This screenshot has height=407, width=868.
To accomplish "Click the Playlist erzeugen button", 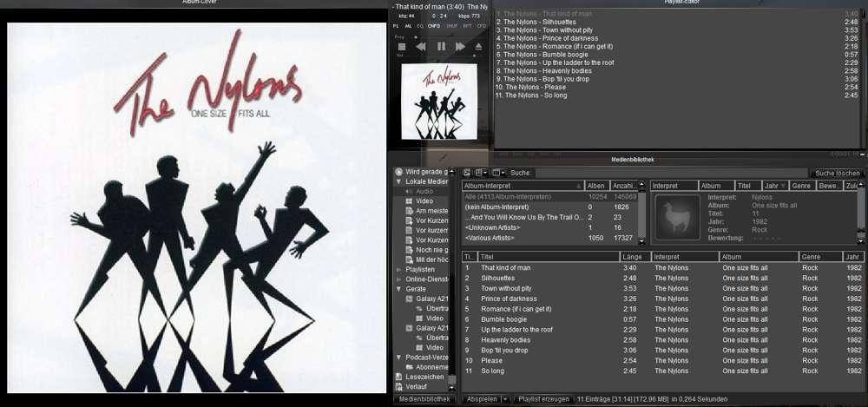I will click(x=542, y=399).
